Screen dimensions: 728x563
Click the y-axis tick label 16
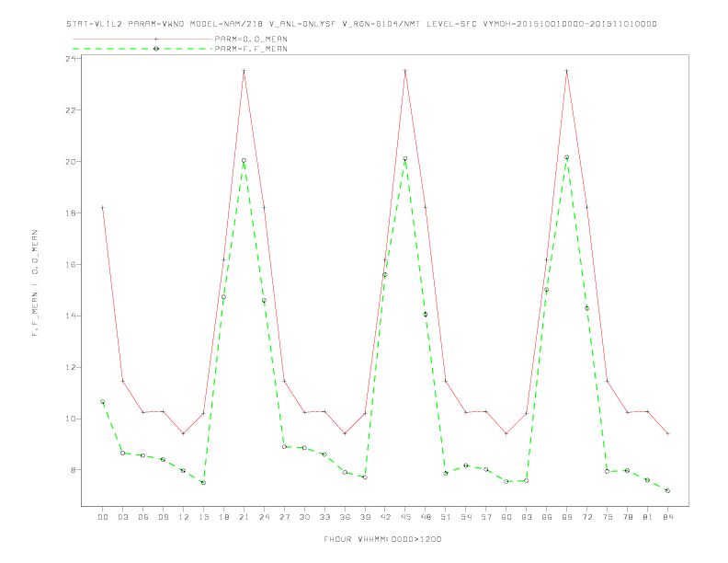[x=71, y=264]
